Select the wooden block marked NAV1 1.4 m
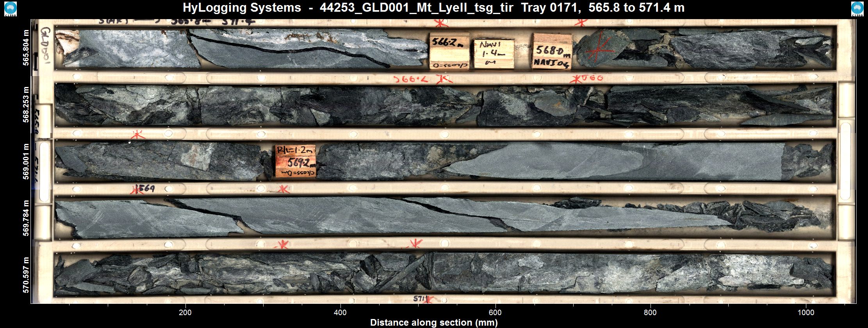 (494, 54)
